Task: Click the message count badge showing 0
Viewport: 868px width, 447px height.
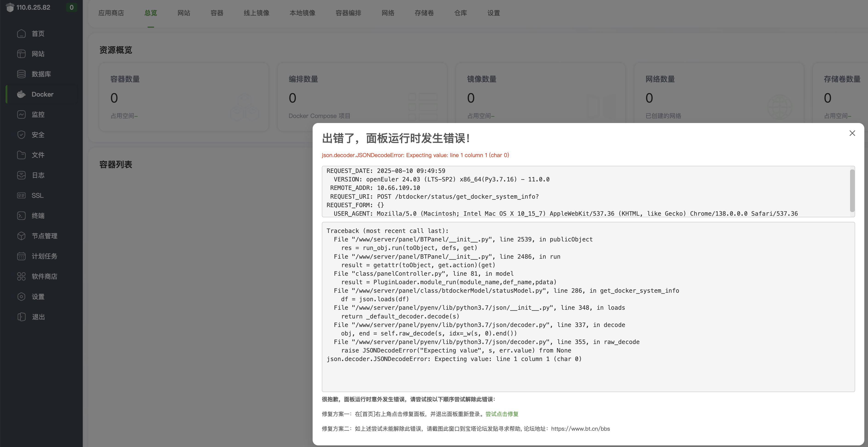Action: point(71,7)
